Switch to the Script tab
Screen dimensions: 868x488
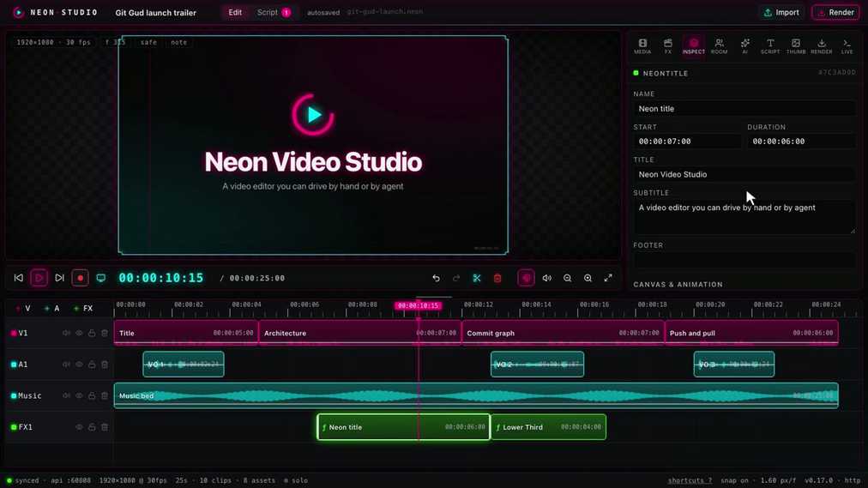[274, 12]
